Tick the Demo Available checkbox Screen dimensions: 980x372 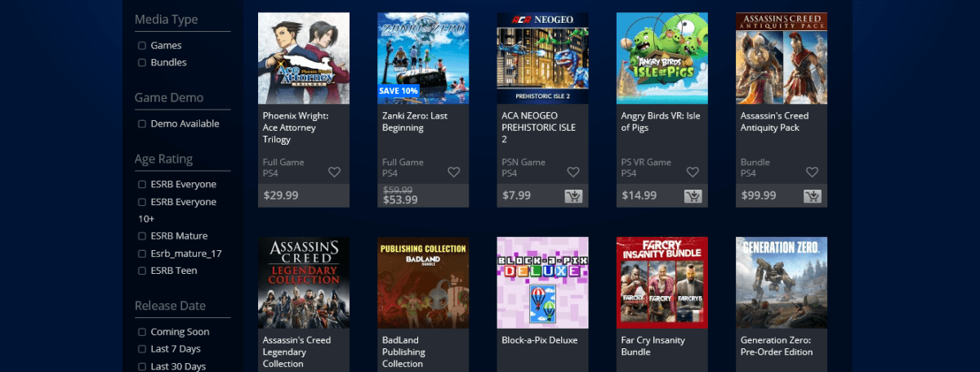coord(142,124)
